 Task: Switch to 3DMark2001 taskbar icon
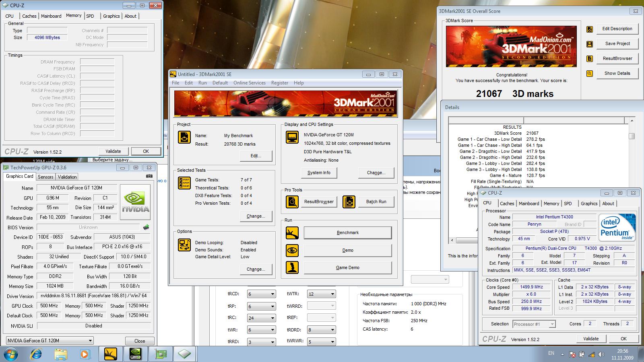click(x=110, y=354)
